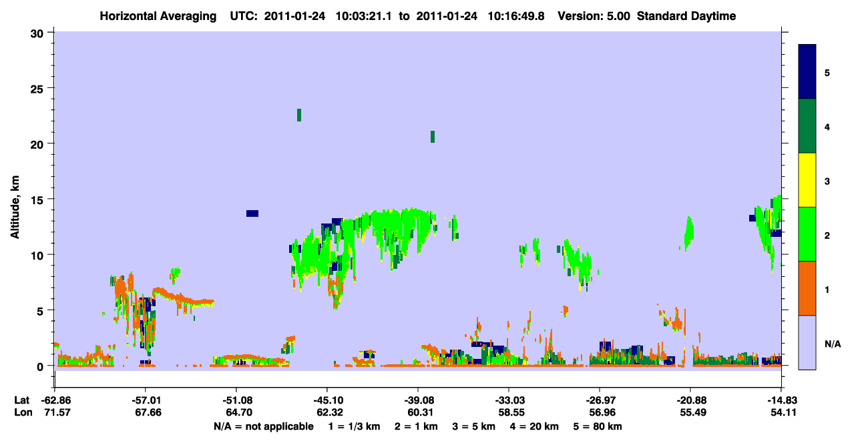Click the 'Lon' row label
Image resolution: width=868 pixels, height=445 pixels.
click(22, 412)
